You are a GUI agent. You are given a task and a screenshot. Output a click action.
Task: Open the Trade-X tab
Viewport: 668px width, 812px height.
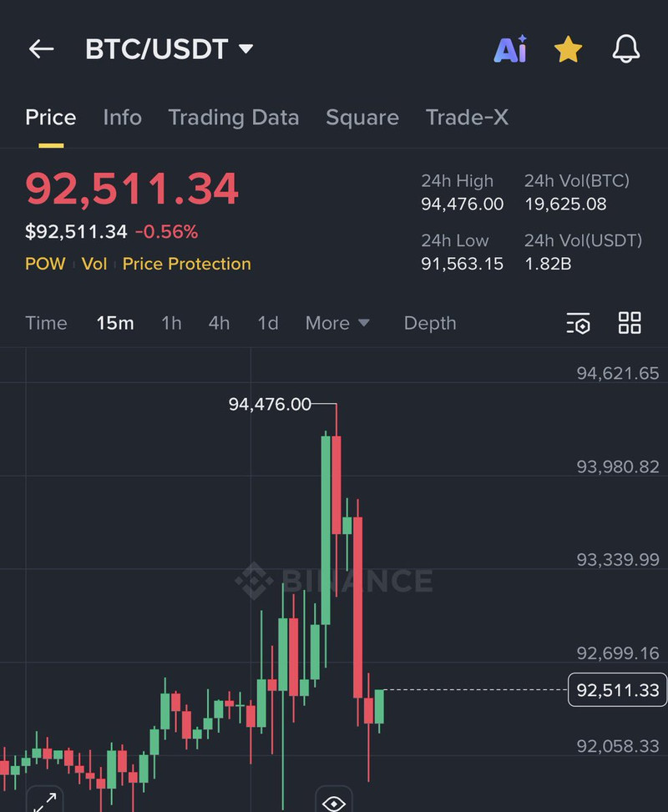pyautogui.click(x=467, y=118)
